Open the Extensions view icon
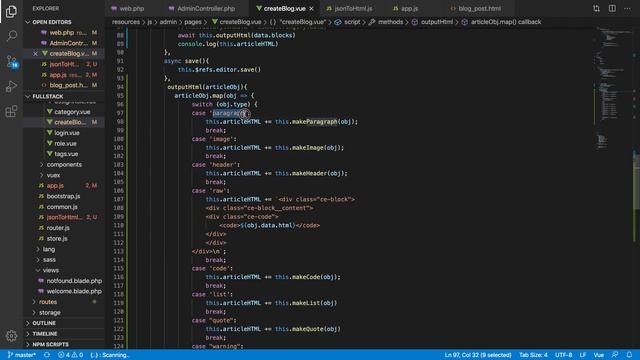The height and width of the screenshot is (360, 640). tap(11, 111)
